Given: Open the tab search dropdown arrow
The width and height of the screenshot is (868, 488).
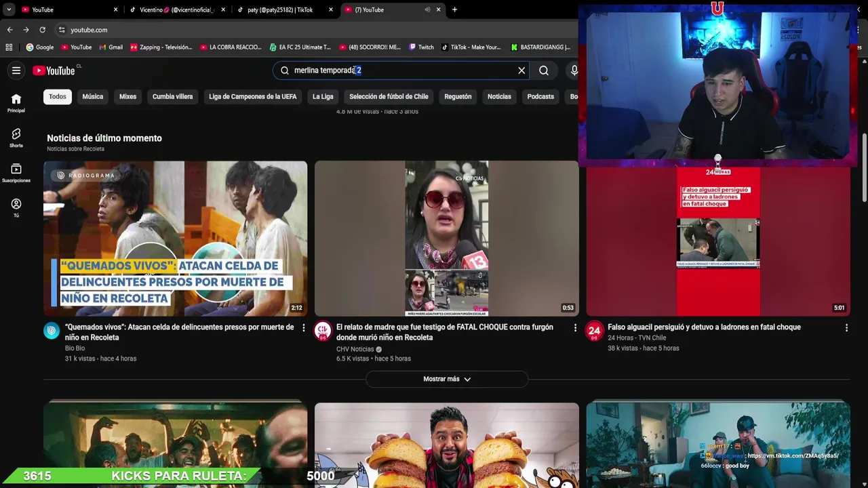Looking at the screenshot, I should point(9,9).
